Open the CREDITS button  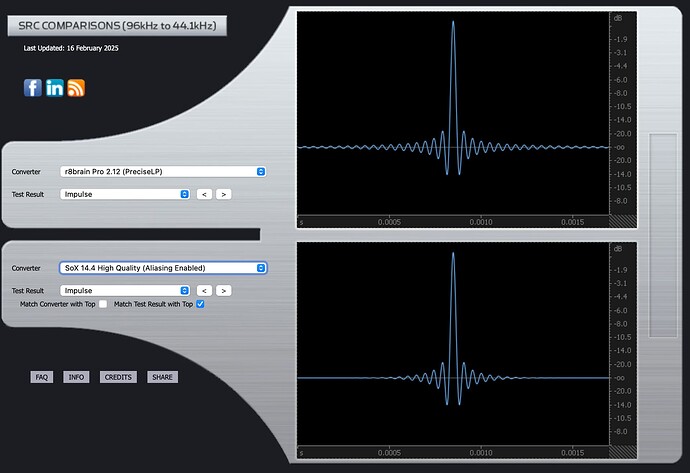coord(118,377)
